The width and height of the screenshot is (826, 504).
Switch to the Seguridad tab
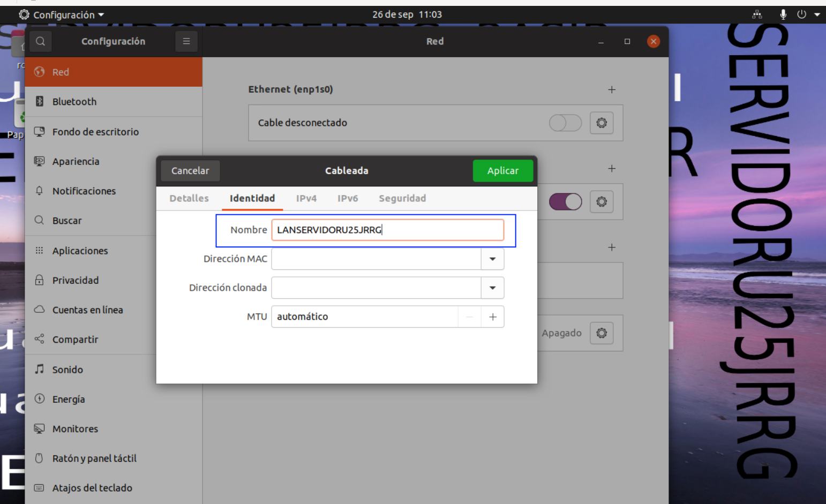click(402, 198)
